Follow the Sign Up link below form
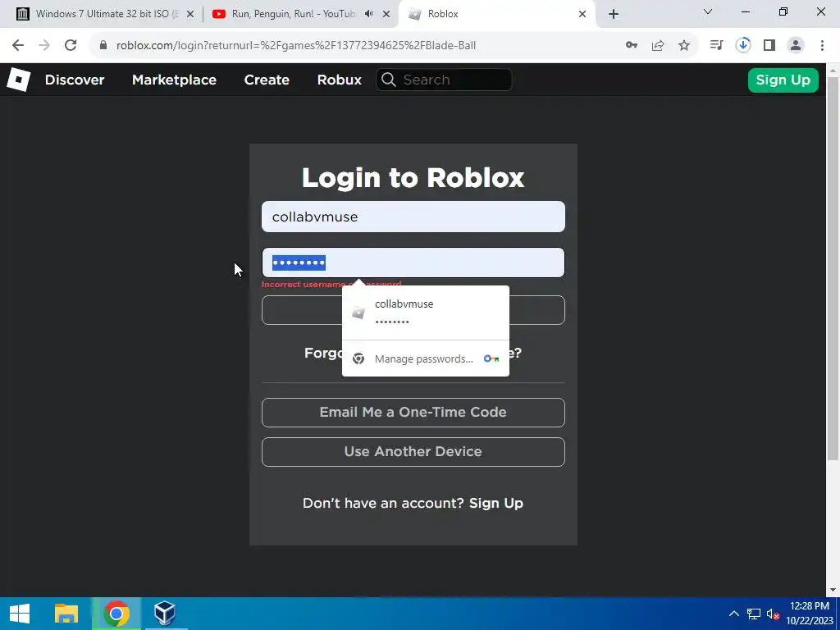Image resolution: width=840 pixels, height=630 pixels. [x=496, y=503]
